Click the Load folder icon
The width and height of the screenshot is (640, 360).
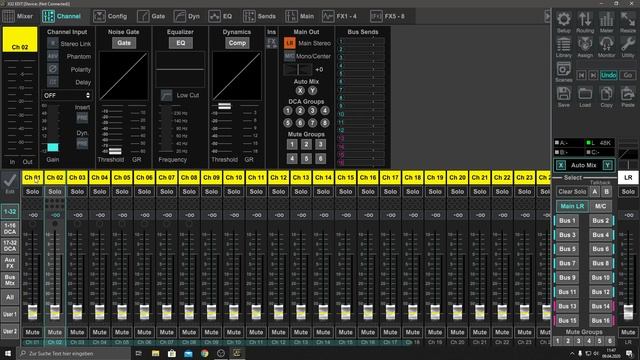[585, 94]
